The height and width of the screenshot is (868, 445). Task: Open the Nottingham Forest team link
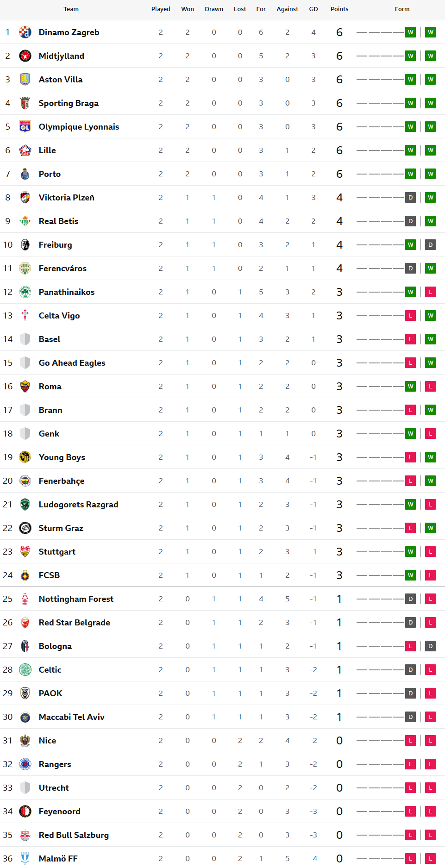(x=76, y=599)
